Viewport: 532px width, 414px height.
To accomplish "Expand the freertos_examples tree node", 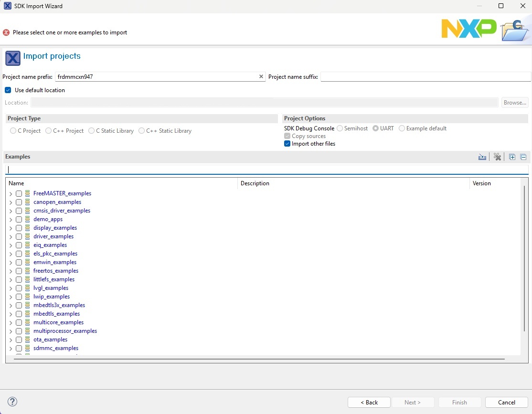I will click(10, 271).
